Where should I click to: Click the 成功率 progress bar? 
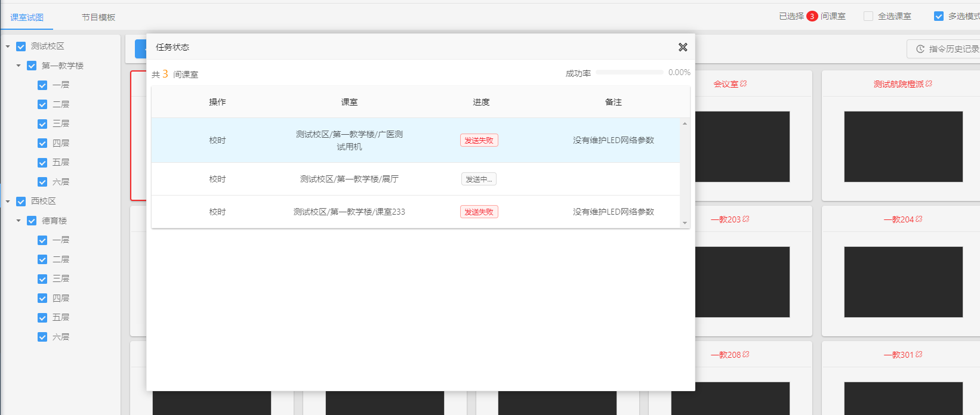pos(629,72)
